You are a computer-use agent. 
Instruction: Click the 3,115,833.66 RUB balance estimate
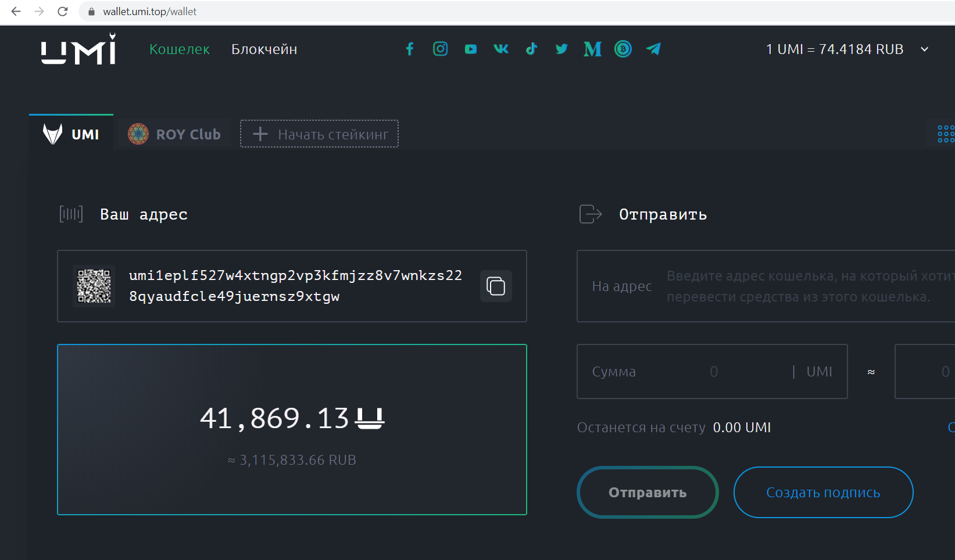tap(292, 460)
